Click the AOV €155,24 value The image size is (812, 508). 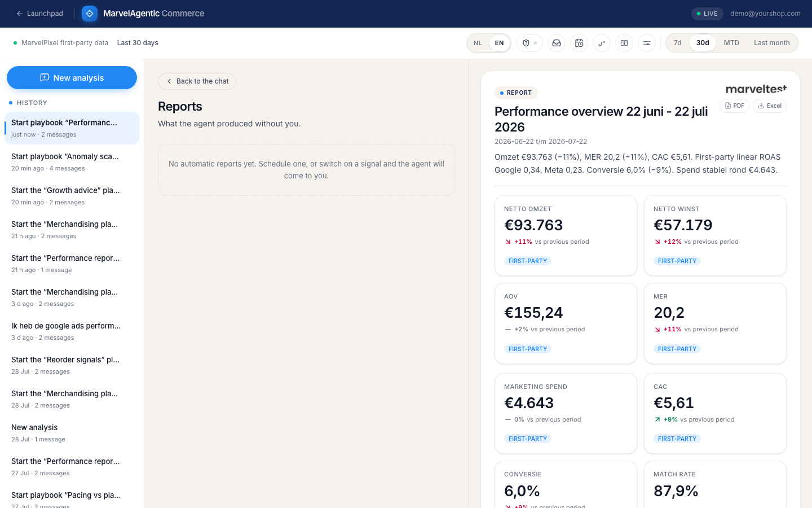tap(533, 313)
